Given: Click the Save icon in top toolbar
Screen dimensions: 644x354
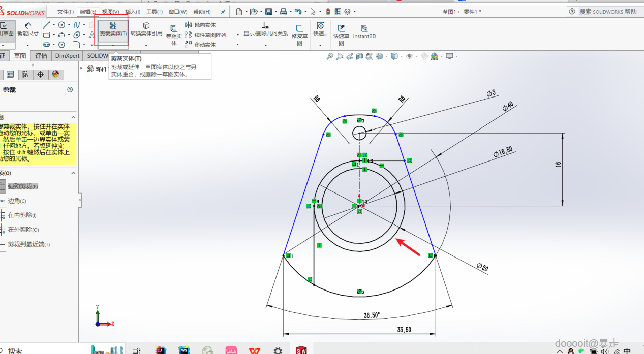Looking at the screenshot, I should coord(268,12).
